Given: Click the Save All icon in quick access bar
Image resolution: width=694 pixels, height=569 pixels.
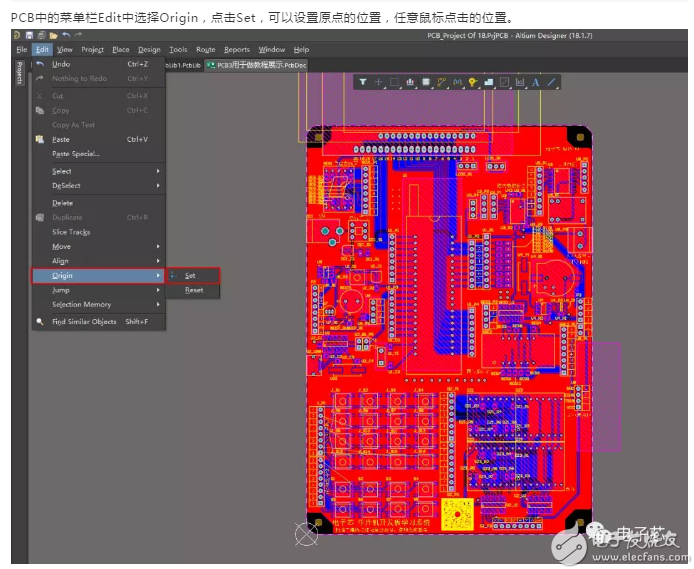Looking at the screenshot, I should (42, 35).
